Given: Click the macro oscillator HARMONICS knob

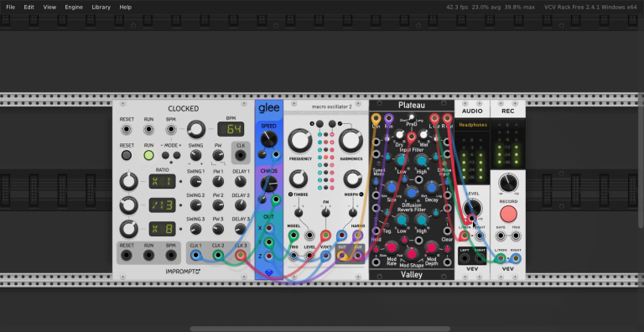Looking at the screenshot, I should (x=351, y=141).
